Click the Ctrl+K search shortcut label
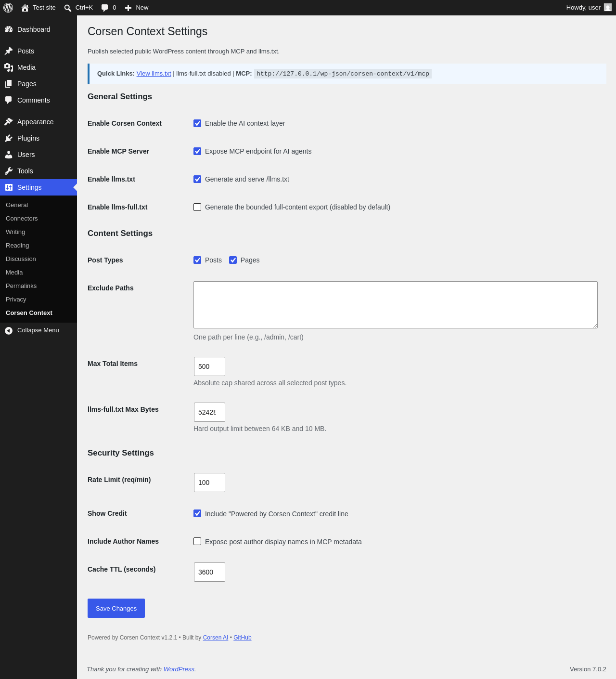 coord(84,8)
